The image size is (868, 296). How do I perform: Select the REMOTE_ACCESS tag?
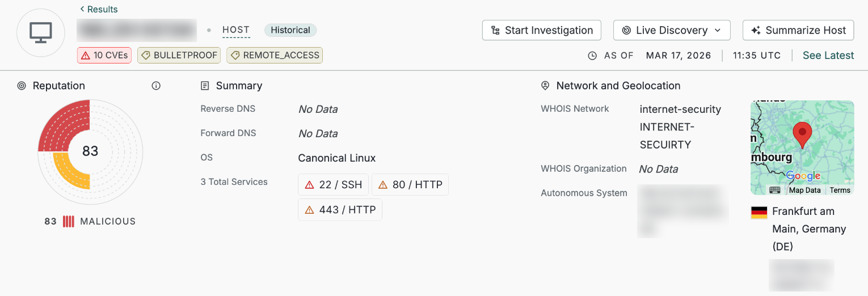pos(275,55)
